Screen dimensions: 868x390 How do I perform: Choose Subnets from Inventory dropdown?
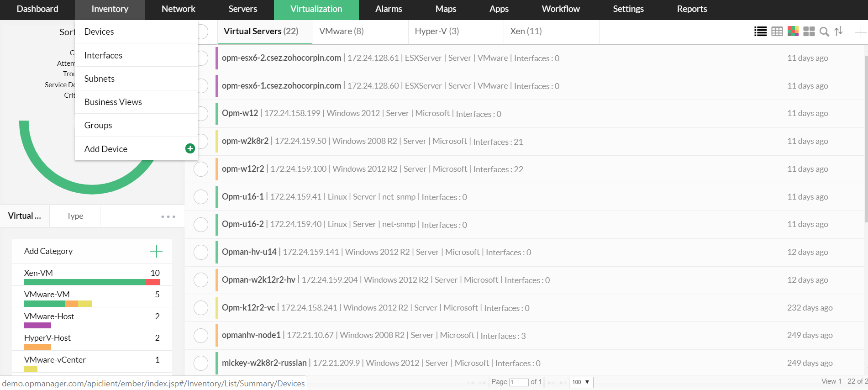pos(137,79)
